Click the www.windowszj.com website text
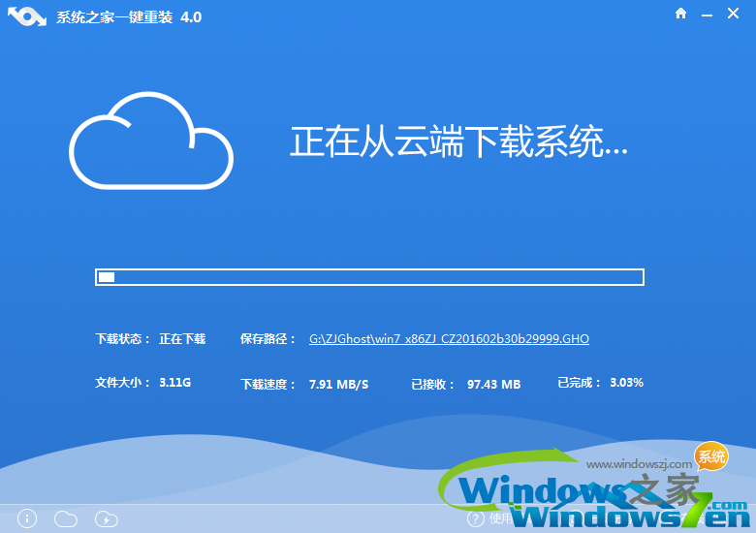756x533 pixels. (640, 466)
